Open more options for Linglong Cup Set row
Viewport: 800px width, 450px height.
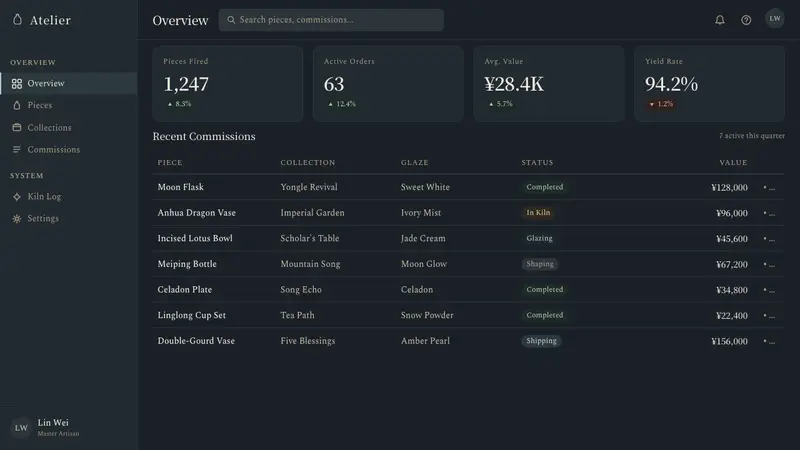tap(769, 315)
